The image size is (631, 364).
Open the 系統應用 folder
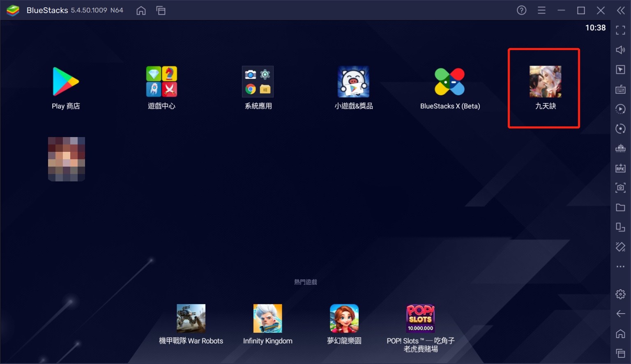click(x=258, y=82)
